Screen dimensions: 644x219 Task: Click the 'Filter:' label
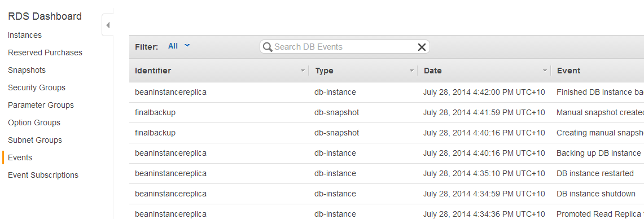coord(147,47)
